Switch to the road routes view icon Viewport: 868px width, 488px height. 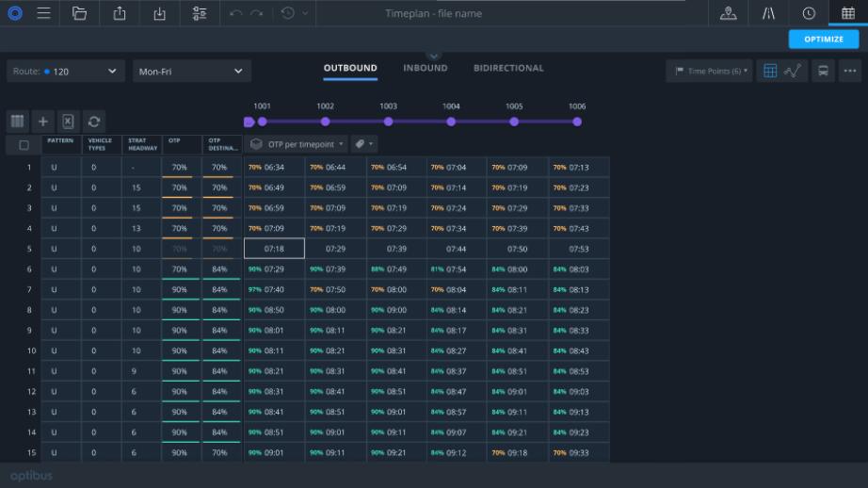(x=768, y=13)
